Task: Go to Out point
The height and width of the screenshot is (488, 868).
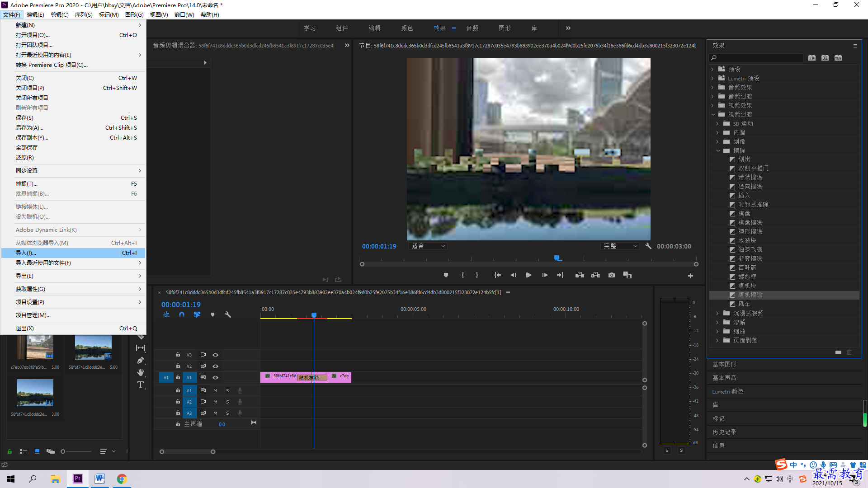Action: (x=560, y=275)
